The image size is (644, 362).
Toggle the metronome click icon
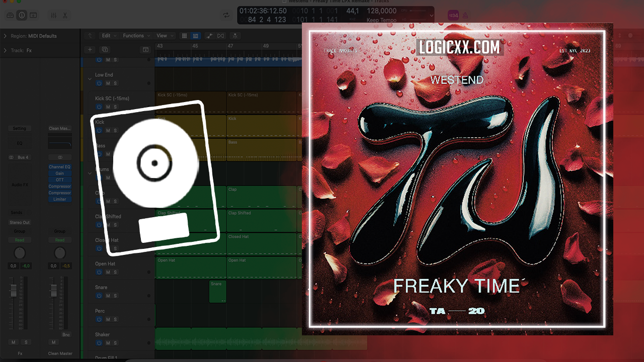[x=465, y=15]
